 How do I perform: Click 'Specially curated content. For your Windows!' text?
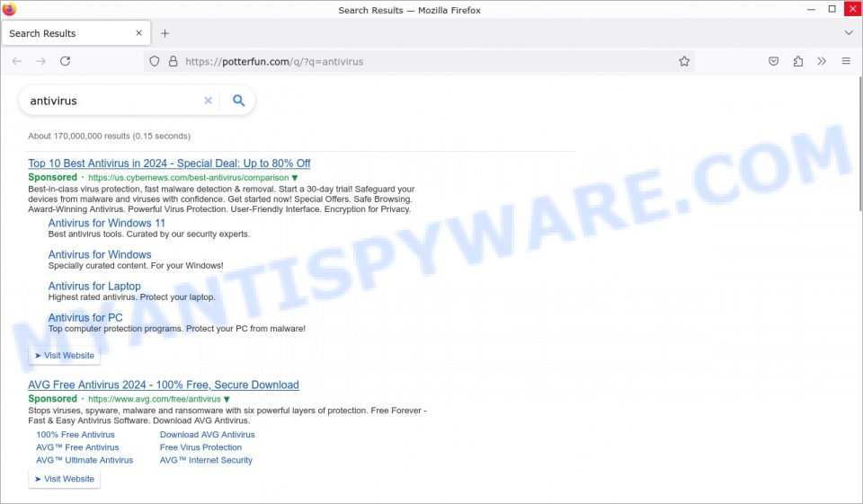point(136,266)
